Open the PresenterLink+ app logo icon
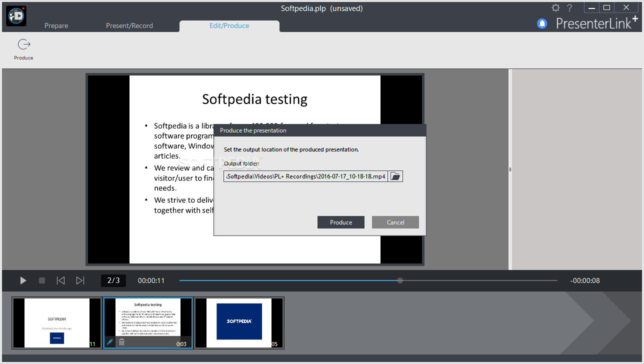Image resolution: width=644 pixels, height=364 pixels. (16, 16)
